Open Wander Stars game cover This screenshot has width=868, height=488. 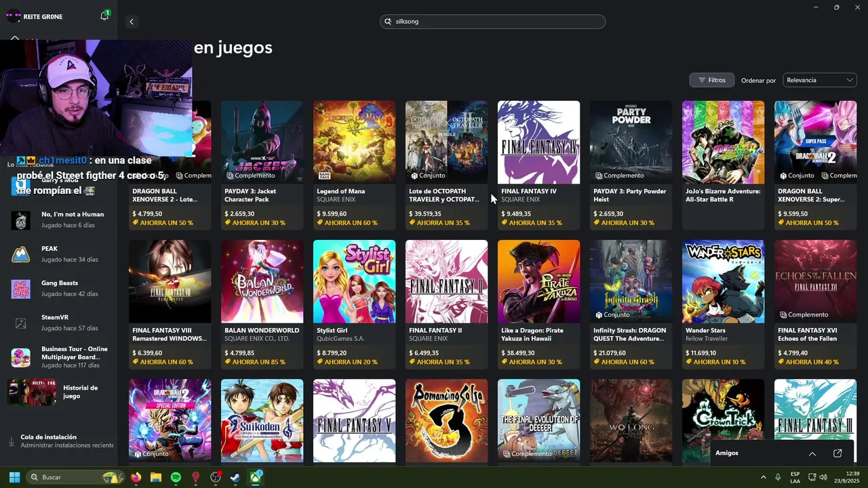[x=723, y=281]
